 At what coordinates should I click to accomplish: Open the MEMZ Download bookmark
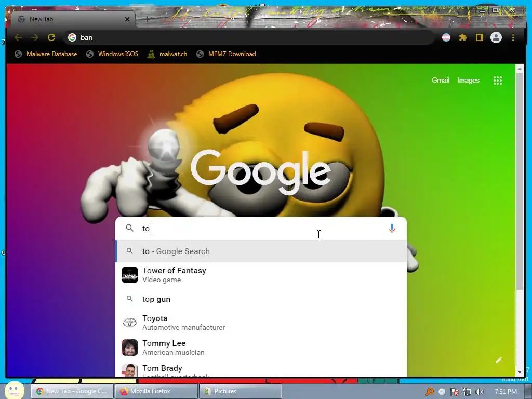pyautogui.click(x=227, y=54)
